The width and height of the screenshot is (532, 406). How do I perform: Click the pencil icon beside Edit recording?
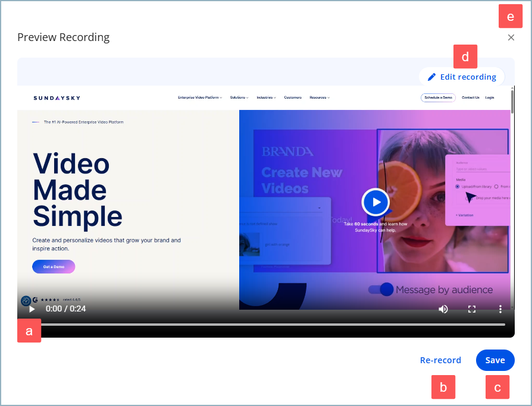pos(431,77)
